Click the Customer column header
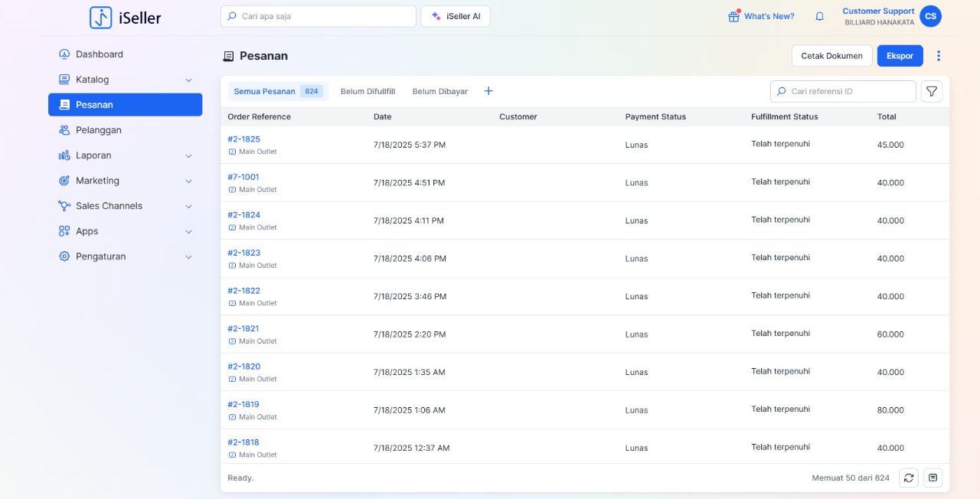Viewport: 980px width, 499px height. point(518,117)
